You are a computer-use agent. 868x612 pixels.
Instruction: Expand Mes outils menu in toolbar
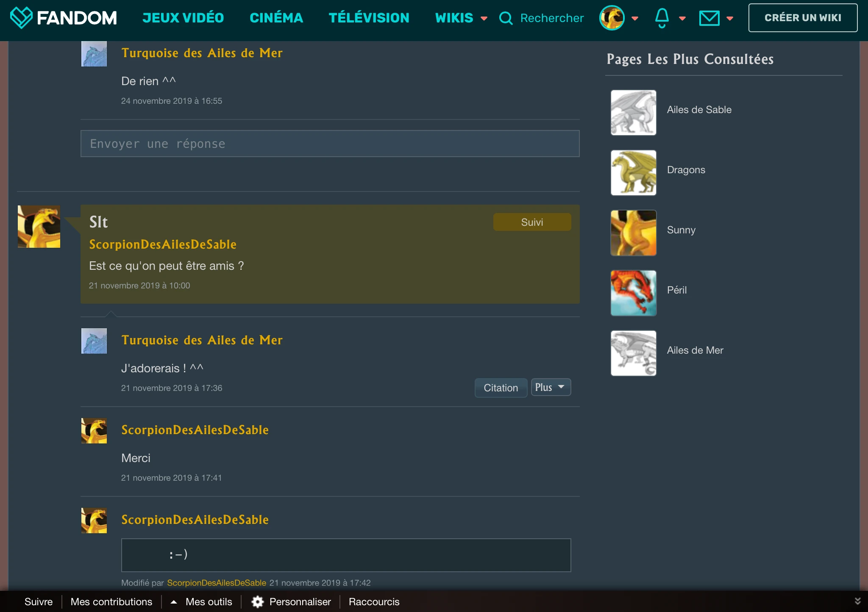pos(203,602)
